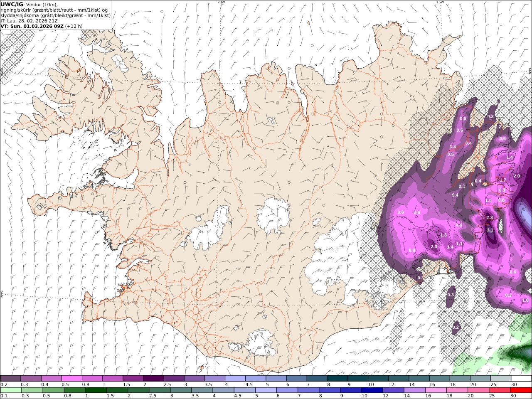This screenshot has height=399, width=532.
Task: Click the 15W longitude label
Action: (x=440, y=2)
